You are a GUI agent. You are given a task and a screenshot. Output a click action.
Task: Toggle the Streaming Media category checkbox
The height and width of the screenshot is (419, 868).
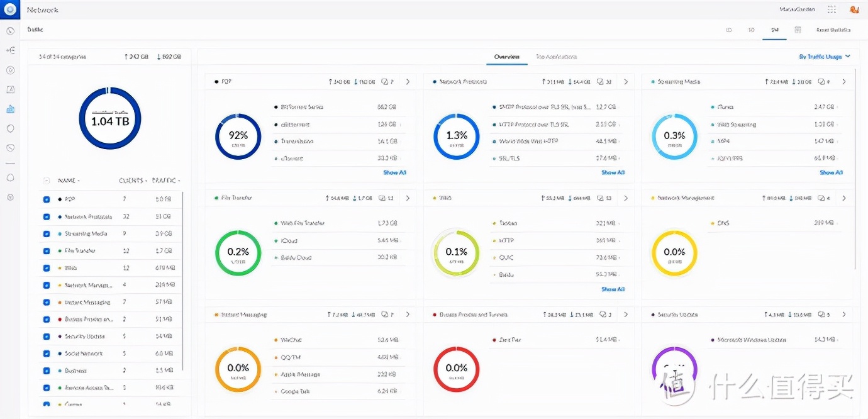click(x=47, y=234)
